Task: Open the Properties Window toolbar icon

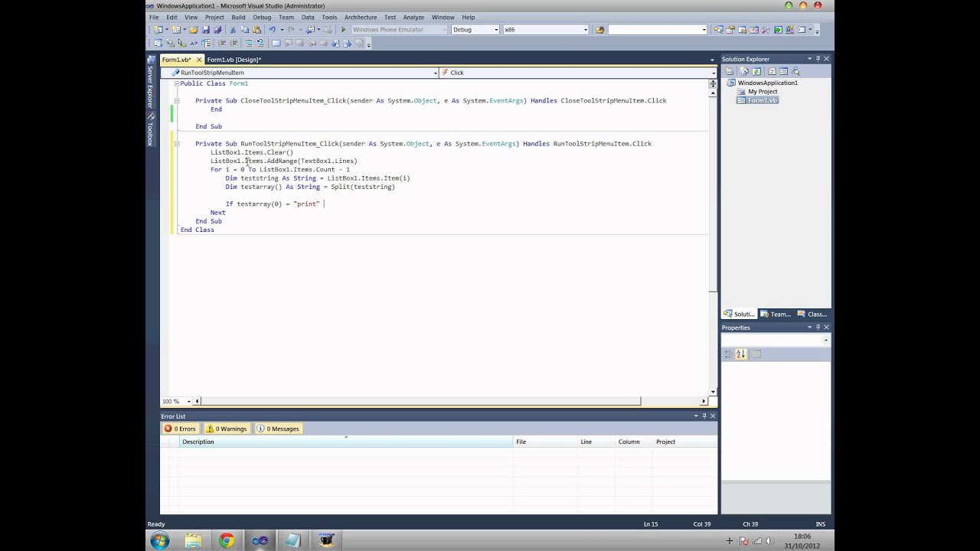Action: coord(730,30)
